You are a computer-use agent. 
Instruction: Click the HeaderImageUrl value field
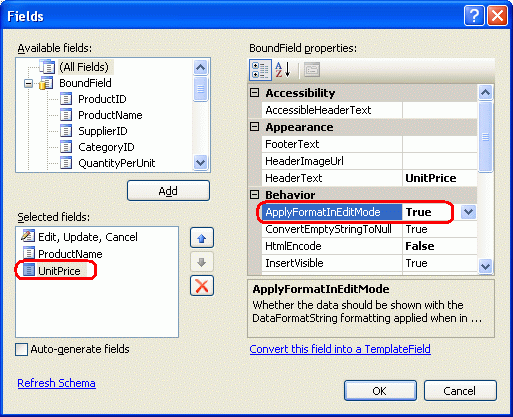point(440,161)
